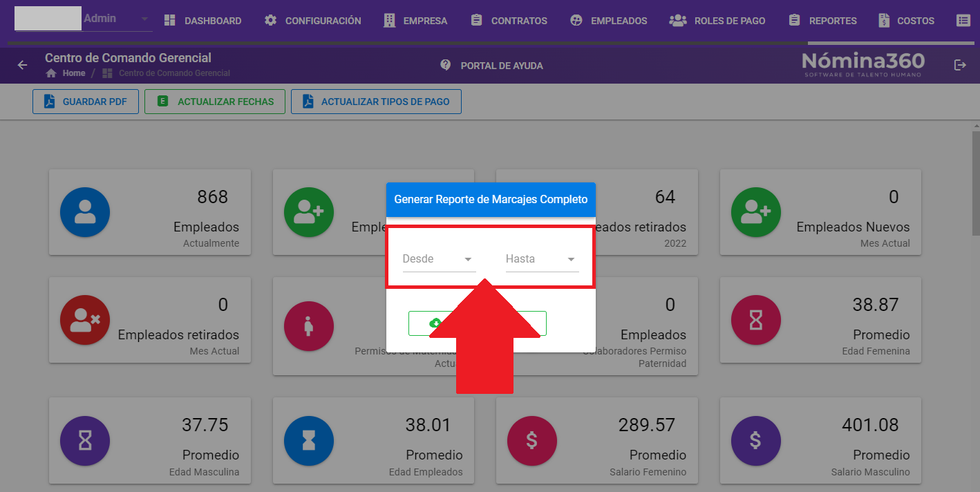Open the Configuración menu
Screen dimensions: 980x492
(x=313, y=21)
